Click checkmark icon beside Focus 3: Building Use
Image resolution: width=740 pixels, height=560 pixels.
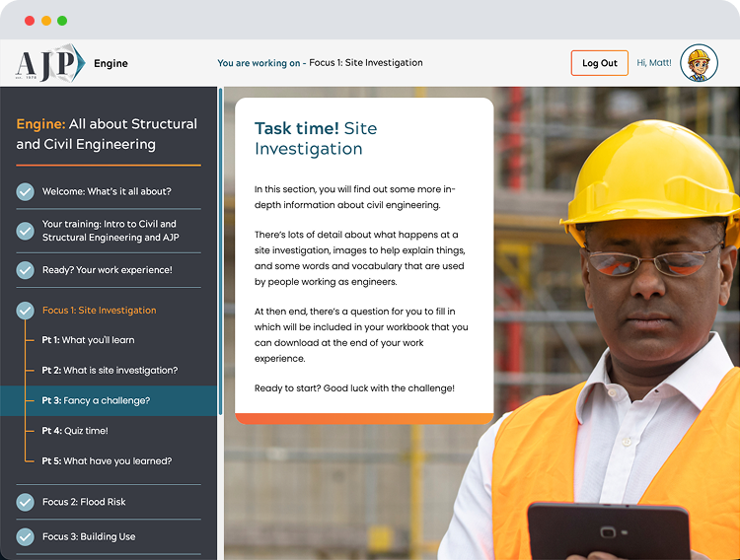pyautogui.click(x=26, y=536)
